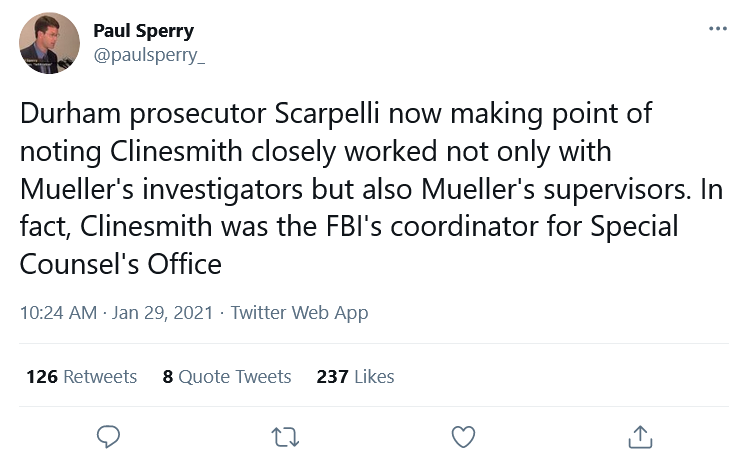View the 8 Quote Tweets list
Screen dimensions: 748x467
tap(227, 376)
